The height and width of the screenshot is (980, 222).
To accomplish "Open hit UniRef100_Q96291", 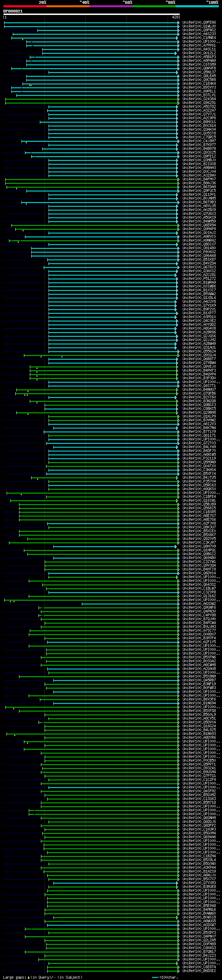I will click(199, 103).
